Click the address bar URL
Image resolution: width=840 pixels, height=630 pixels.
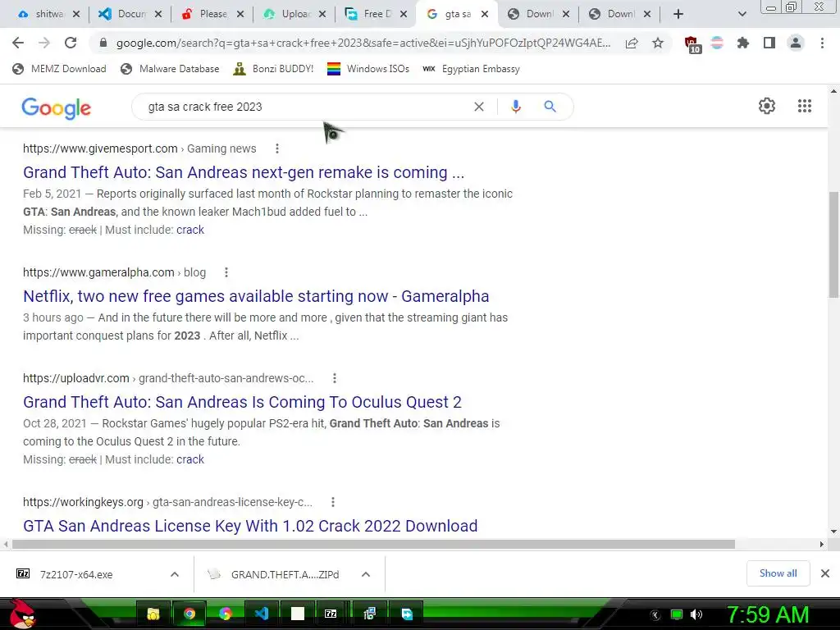(x=363, y=43)
